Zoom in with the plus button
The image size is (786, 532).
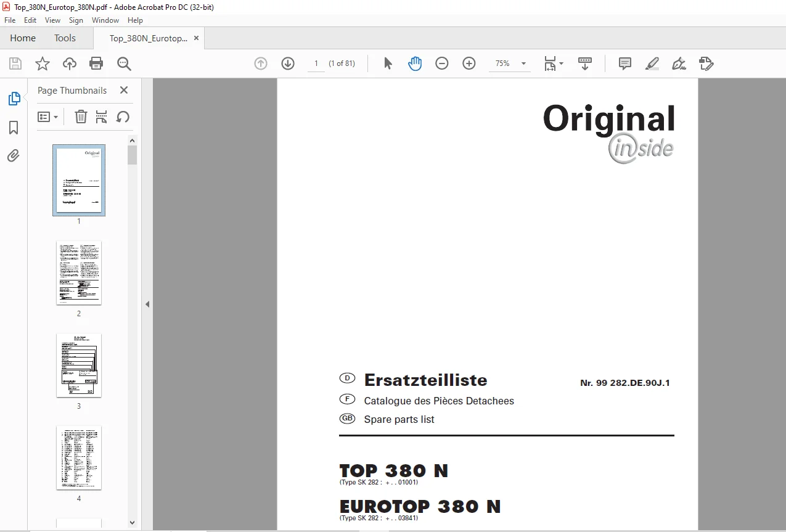469,63
